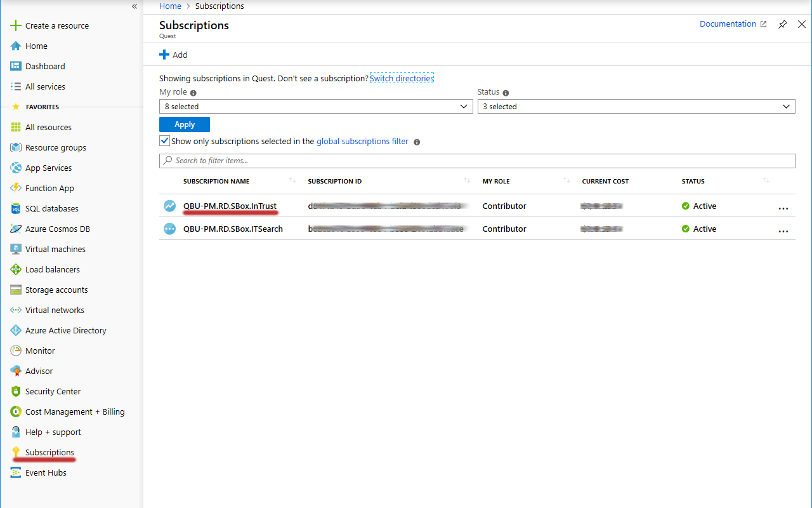Select the Event Hubs icon

(x=16, y=472)
